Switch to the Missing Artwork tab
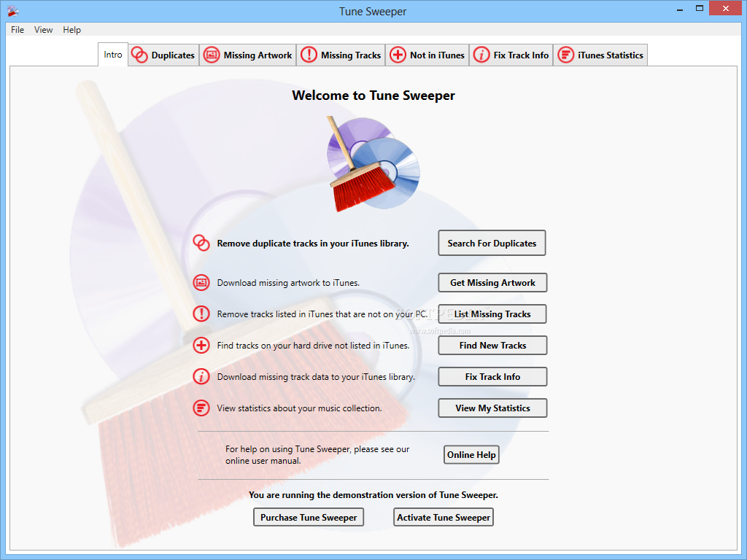 [248, 55]
